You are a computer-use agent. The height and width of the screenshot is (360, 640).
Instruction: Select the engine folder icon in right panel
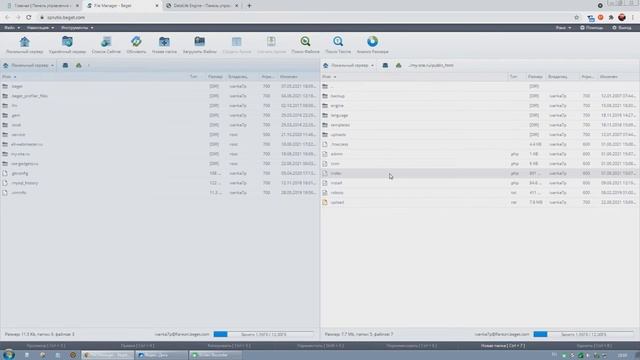(x=325, y=106)
